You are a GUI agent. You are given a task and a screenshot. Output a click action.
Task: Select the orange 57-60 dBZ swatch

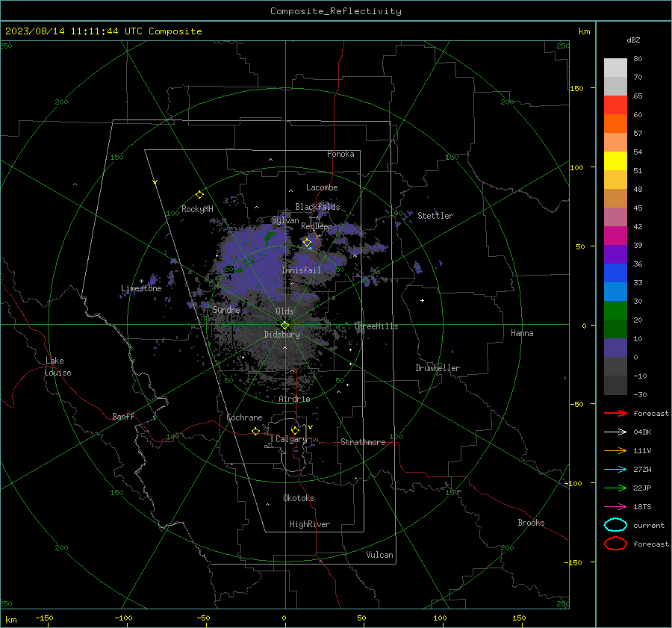point(615,123)
